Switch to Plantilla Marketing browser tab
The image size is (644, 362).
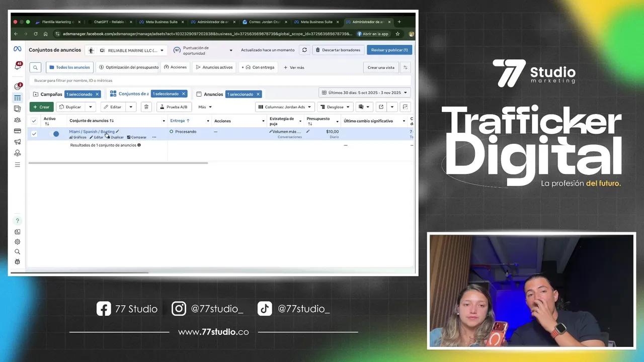coord(57,22)
